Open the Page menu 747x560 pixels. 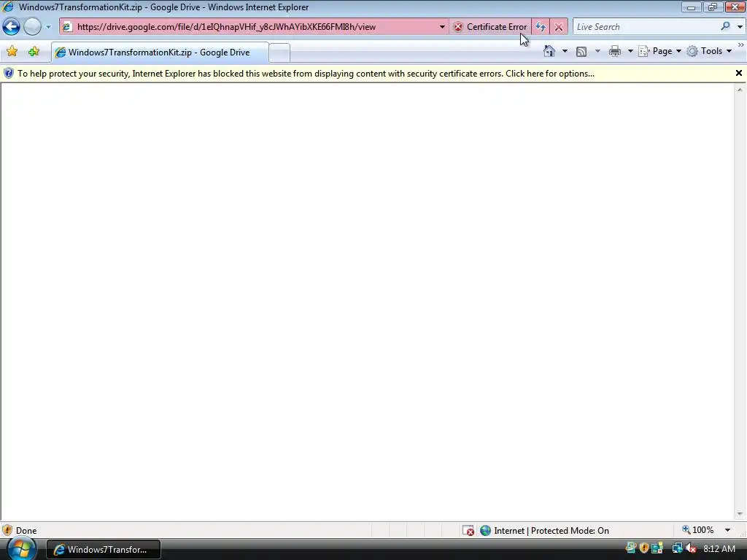pos(659,51)
